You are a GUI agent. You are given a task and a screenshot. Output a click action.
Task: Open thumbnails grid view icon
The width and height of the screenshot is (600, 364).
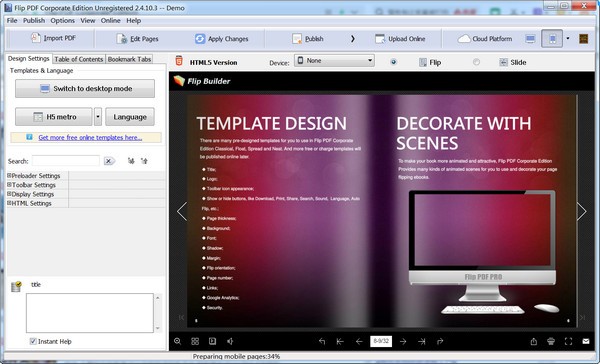point(195,341)
